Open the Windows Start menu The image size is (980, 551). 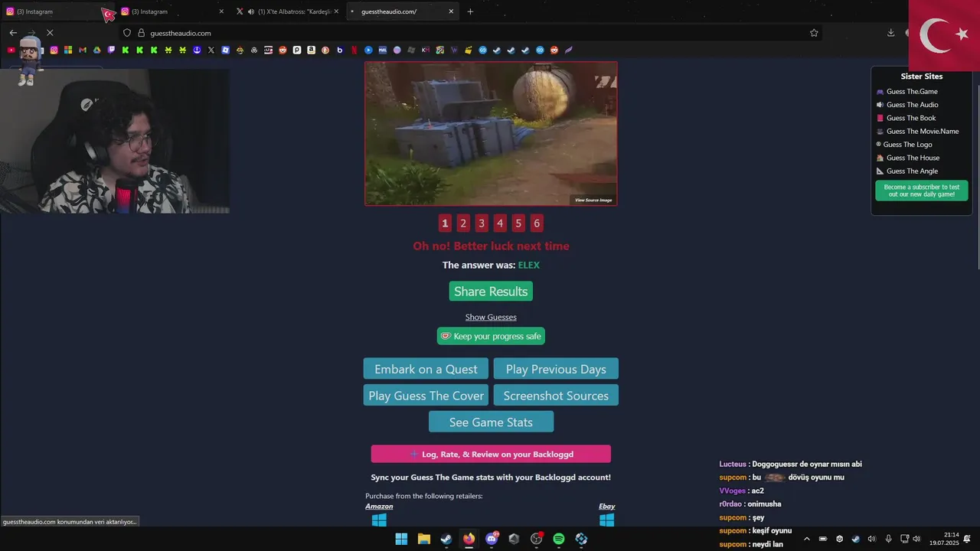click(401, 539)
